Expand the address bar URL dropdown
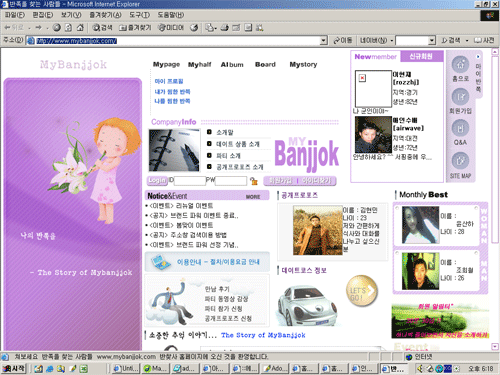Viewport: 500px width, 375px height. [x=323, y=41]
